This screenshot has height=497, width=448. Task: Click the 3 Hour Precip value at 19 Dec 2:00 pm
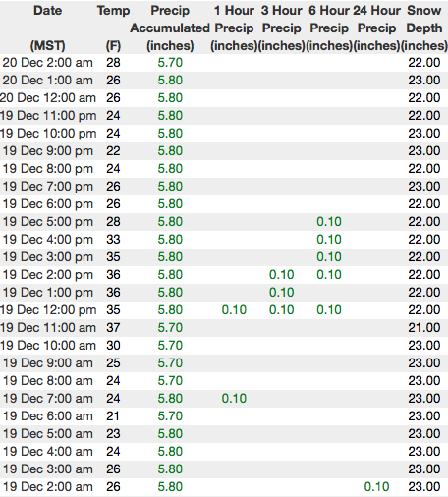pyautogui.click(x=282, y=275)
